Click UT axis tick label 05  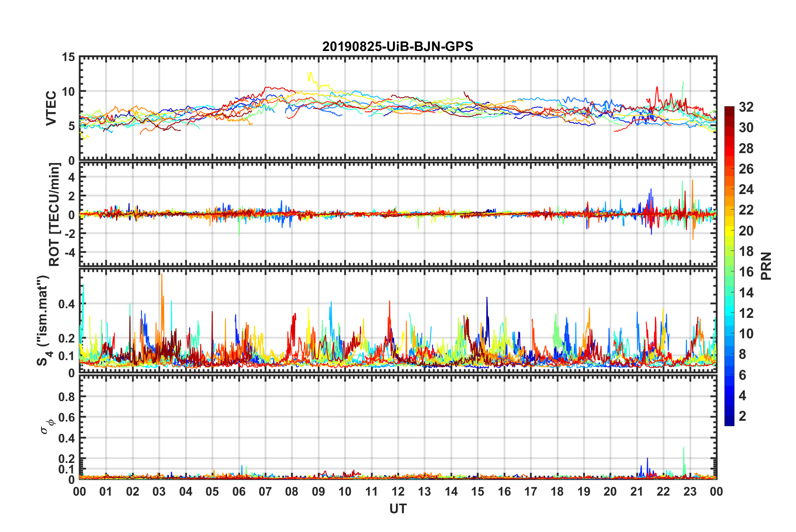coord(212,491)
